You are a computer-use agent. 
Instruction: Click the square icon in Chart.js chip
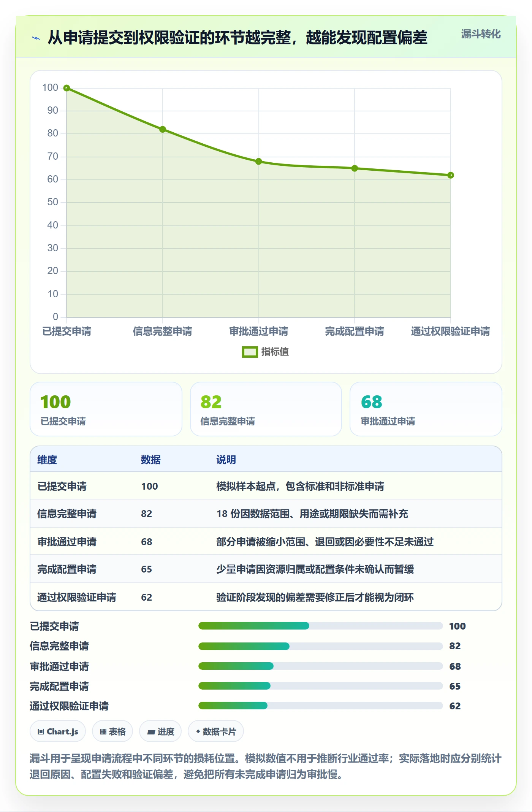pyautogui.click(x=41, y=732)
